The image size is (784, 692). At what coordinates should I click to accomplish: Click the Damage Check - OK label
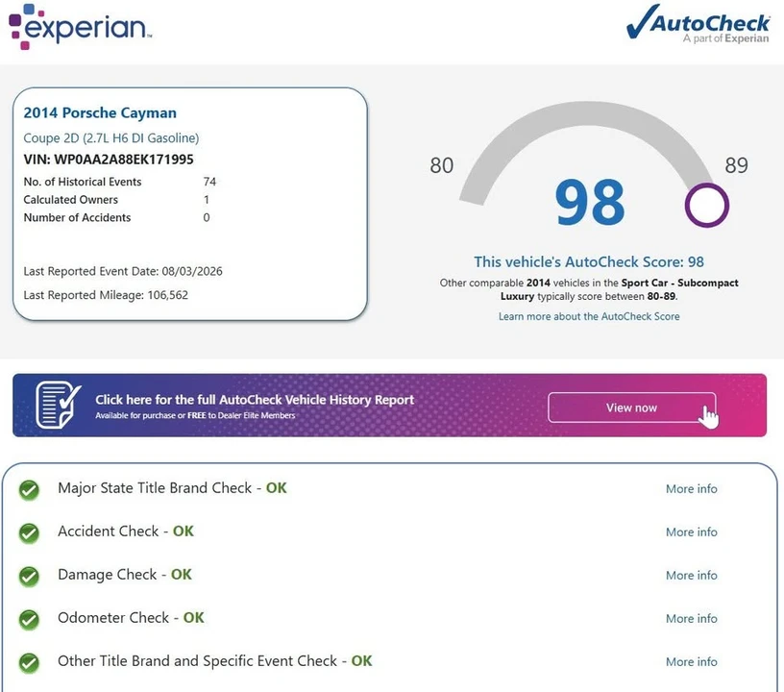(x=125, y=575)
